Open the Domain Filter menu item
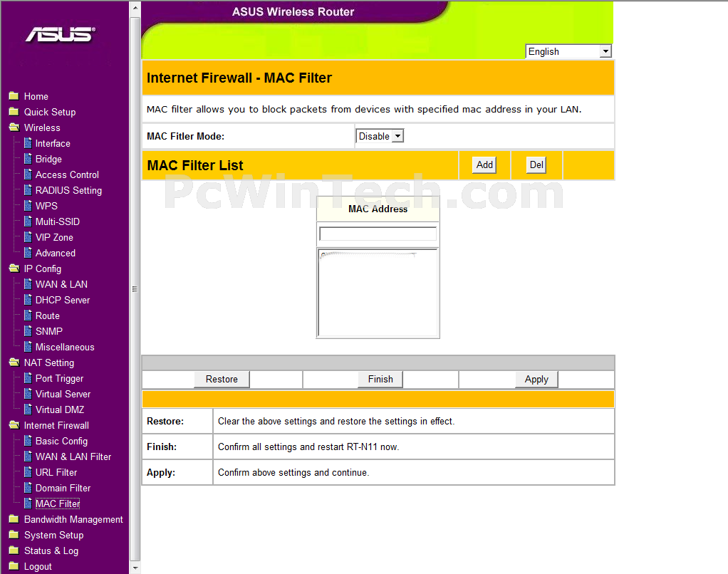This screenshot has width=728, height=574. click(x=63, y=488)
